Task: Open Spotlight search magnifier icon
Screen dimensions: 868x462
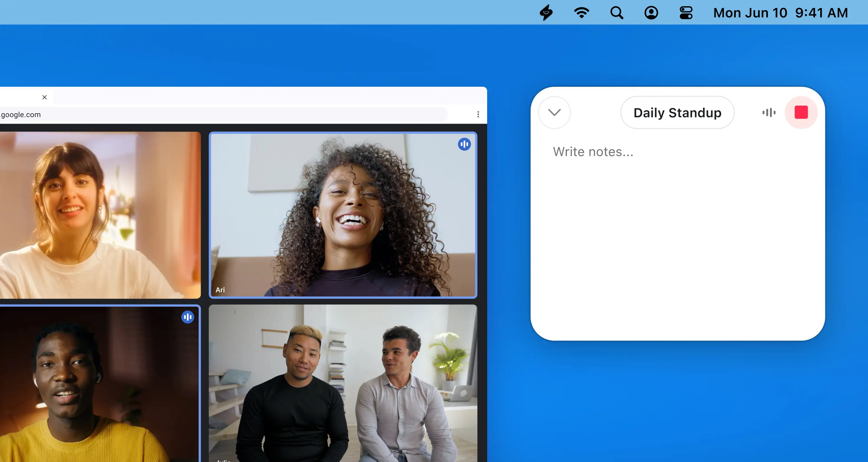Action: point(617,13)
